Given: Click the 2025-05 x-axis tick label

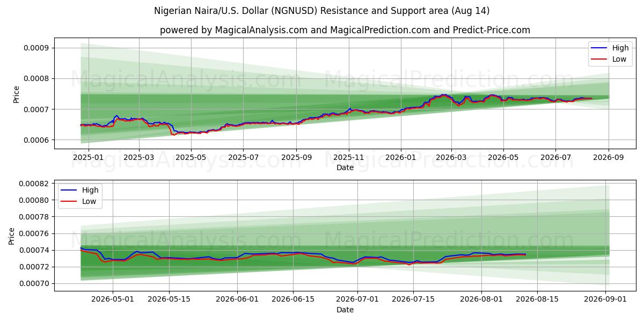Looking at the screenshot, I should (191, 157).
